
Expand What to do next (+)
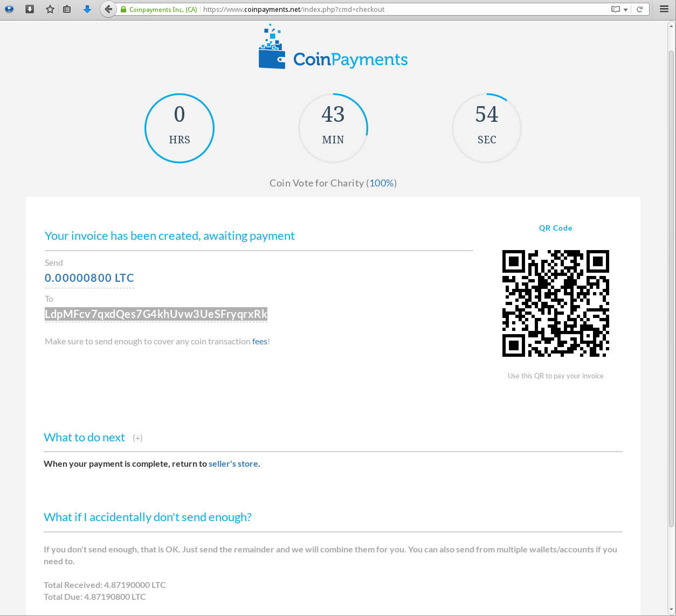click(137, 438)
